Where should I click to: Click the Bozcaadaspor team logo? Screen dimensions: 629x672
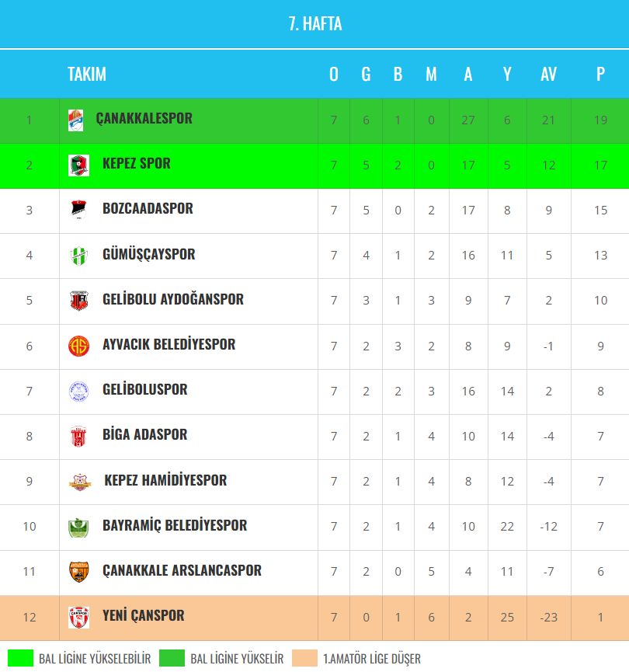tap(78, 210)
